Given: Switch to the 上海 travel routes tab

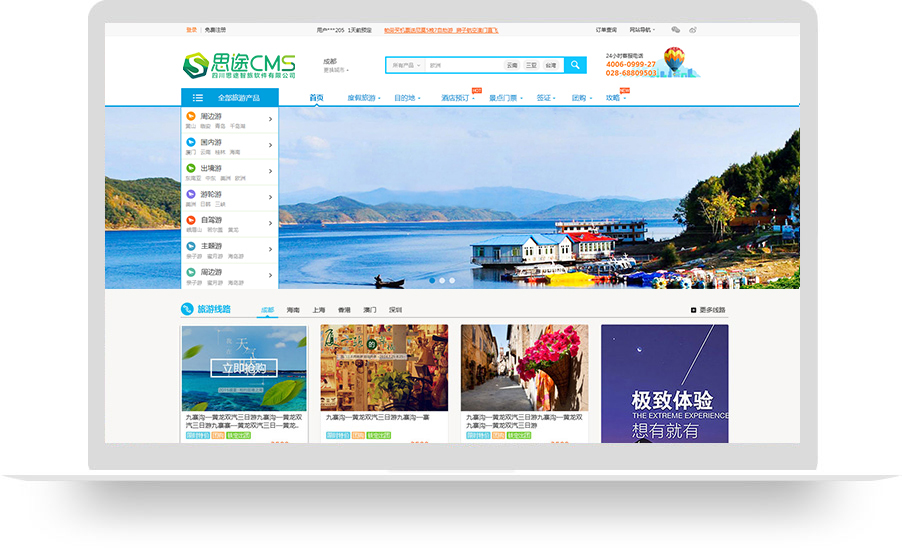Looking at the screenshot, I should point(318,310).
